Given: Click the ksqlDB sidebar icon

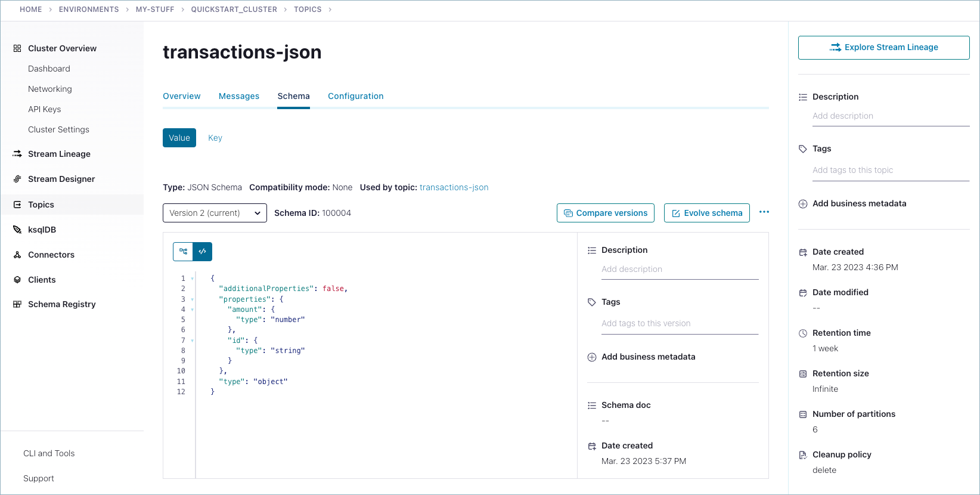Looking at the screenshot, I should (x=17, y=230).
